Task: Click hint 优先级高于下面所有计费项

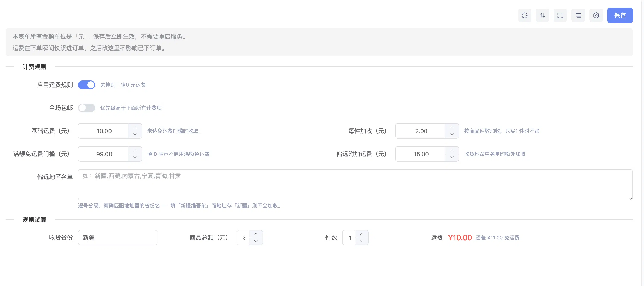Action: click(131, 108)
